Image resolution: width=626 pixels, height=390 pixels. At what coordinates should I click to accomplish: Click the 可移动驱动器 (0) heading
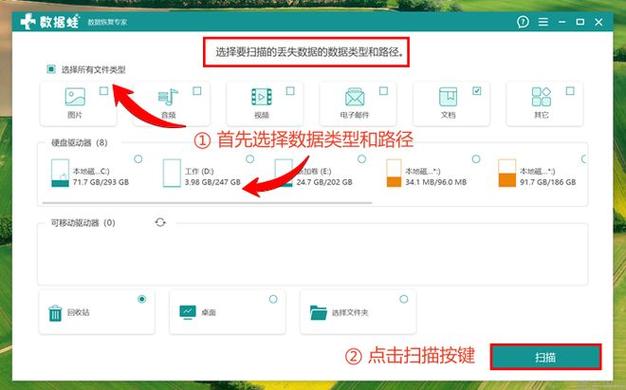tap(83, 222)
